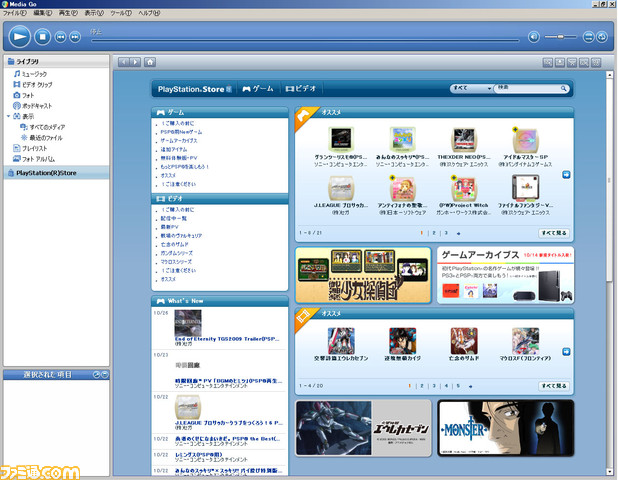Select フォト in the library

coord(24,95)
